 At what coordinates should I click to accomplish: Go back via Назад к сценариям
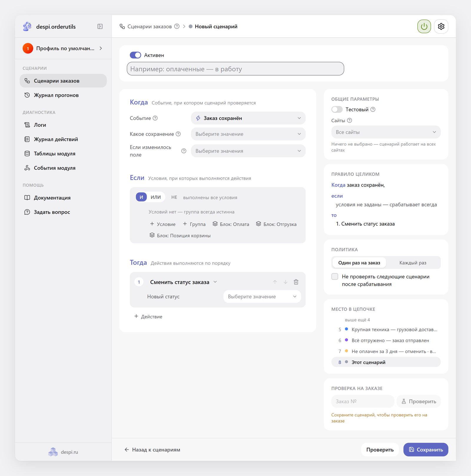click(x=152, y=450)
